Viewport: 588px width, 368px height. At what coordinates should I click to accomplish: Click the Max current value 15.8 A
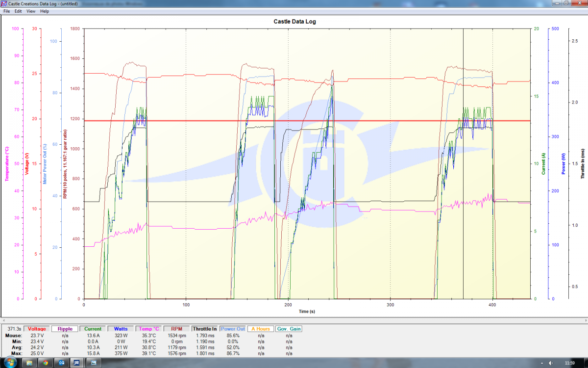93,353
